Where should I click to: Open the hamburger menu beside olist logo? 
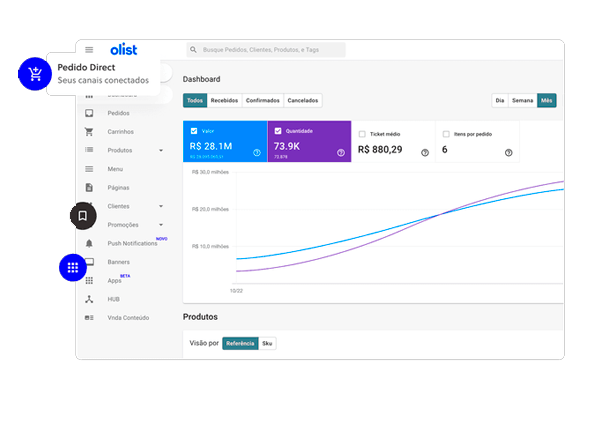pos(89,49)
